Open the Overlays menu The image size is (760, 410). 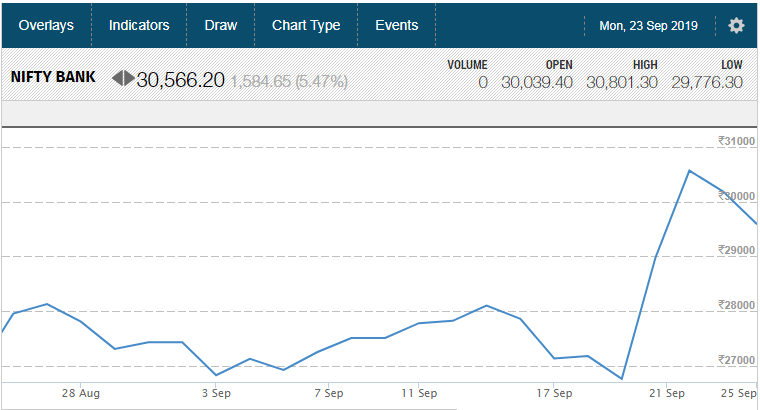coord(46,25)
